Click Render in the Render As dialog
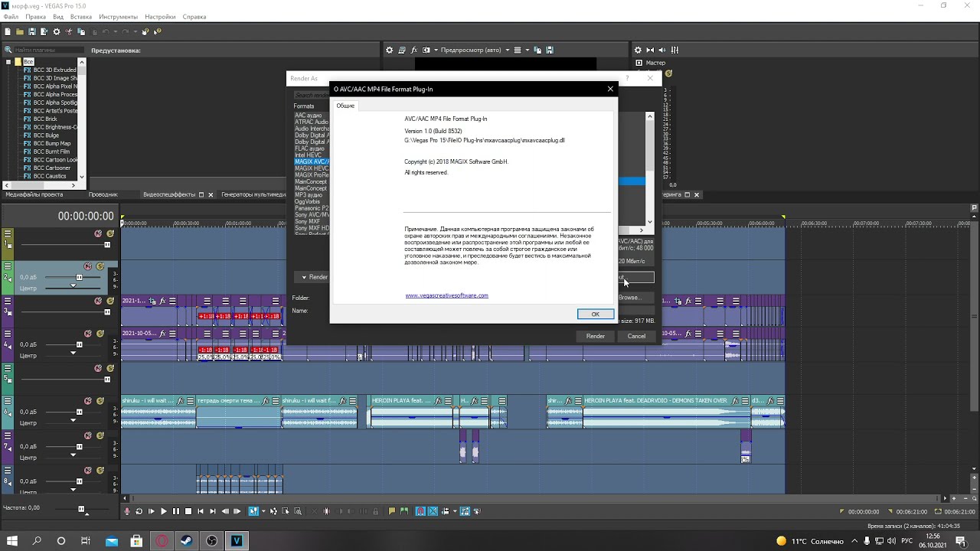The image size is (980, 551). tap(596, 336)
